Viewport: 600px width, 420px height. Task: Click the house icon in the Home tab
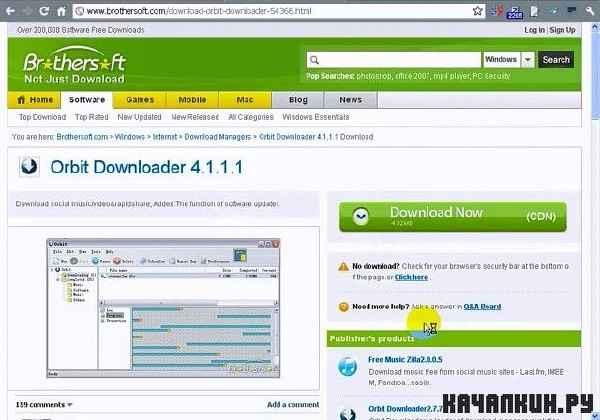(21, 100)
